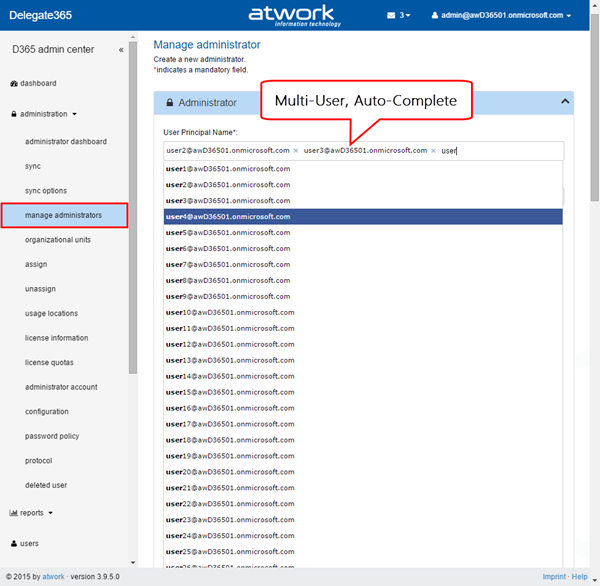Open the Help link in footer
This screenshot has height=586, width=600.
(x=580, y=577)
